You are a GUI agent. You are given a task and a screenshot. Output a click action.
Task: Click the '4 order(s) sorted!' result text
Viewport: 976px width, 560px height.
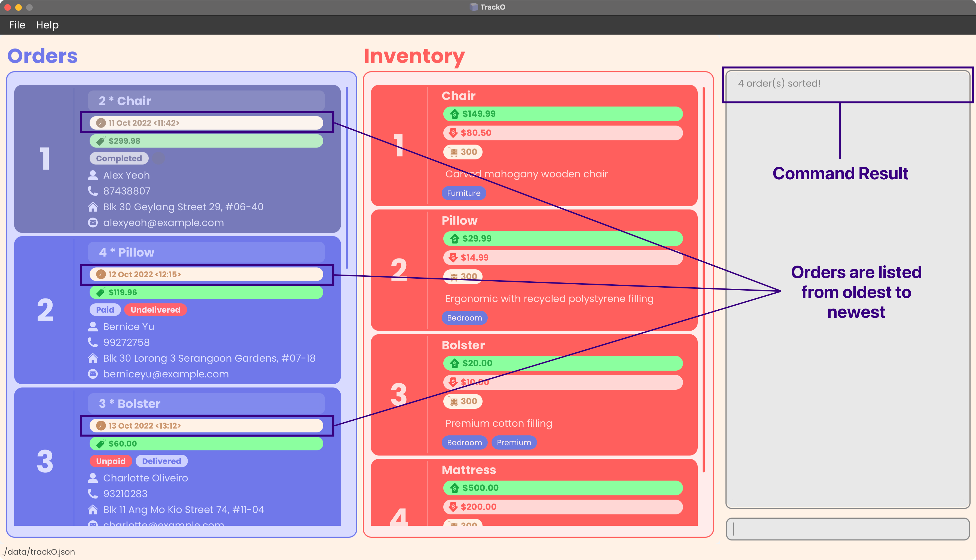(779, 84)
